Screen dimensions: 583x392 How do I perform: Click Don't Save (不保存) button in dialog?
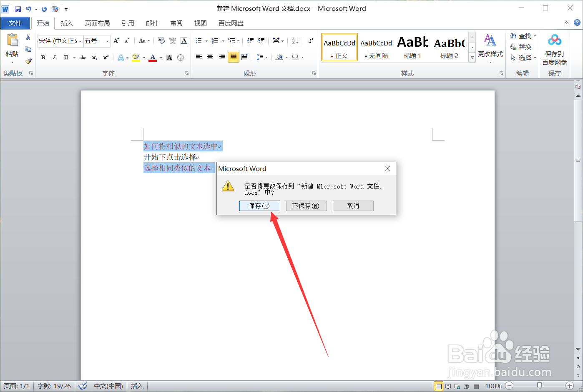[x=306, y=206]
